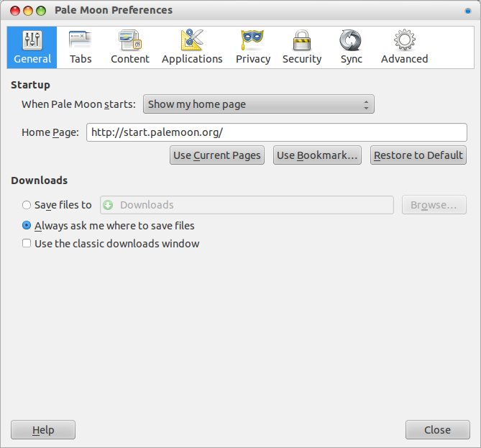Viewport: 481px width, 448px height.
Task: Click the Downloads section heading
Action: coord(40,180)
